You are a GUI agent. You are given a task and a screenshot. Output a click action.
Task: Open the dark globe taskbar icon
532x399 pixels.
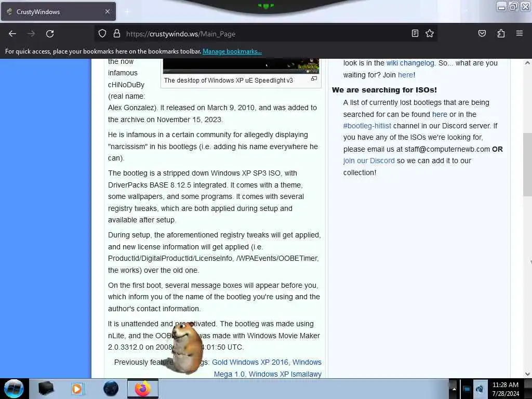click(111, 389)
